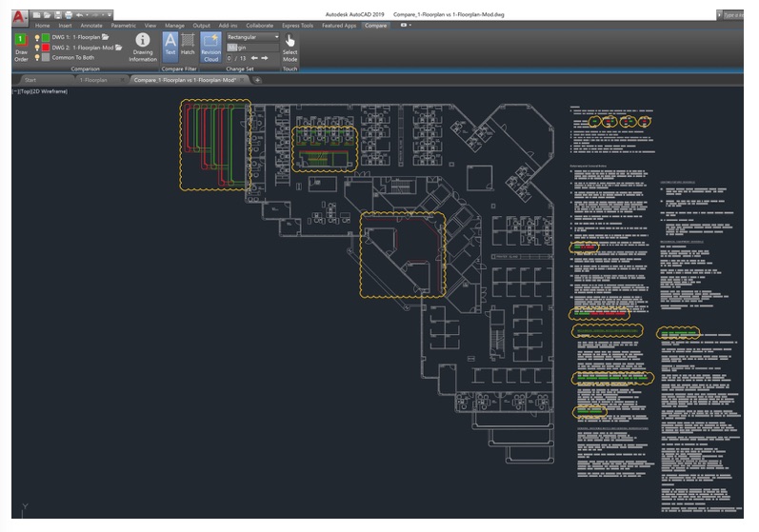Toggle the Hatch compare filter
This screenshot has height=532, width=759.
(189, 44)
